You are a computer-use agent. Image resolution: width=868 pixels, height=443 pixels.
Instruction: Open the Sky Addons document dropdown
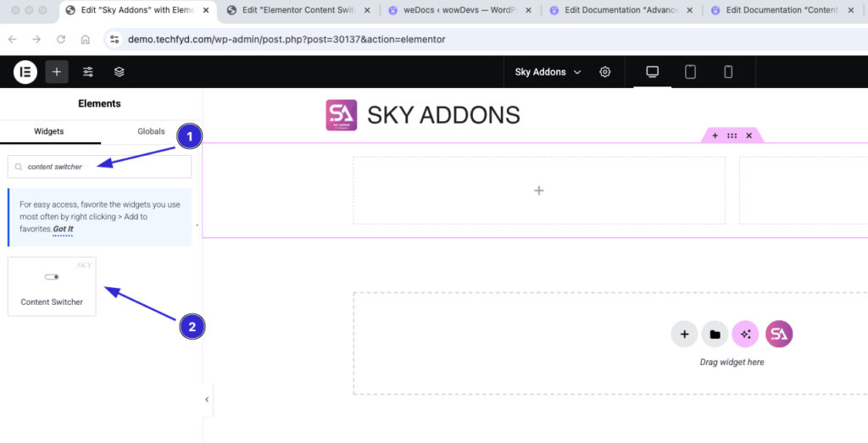[x=548, y=72]
